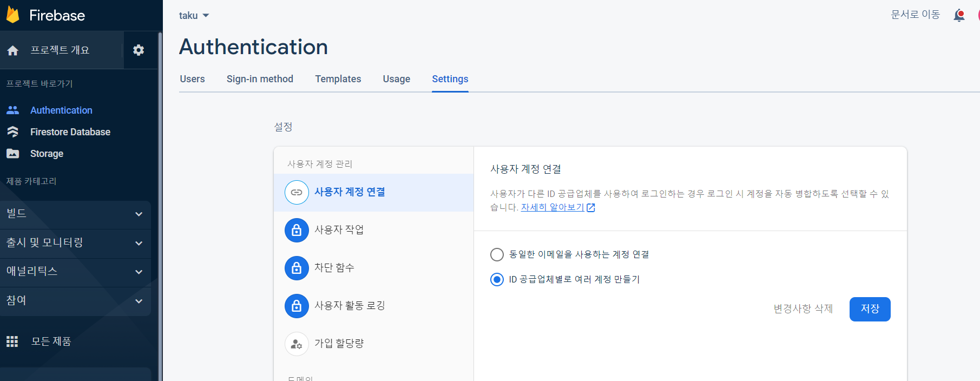
Task: Click the 프로젝트 바로가기 sidebar label
Action: 40,84
